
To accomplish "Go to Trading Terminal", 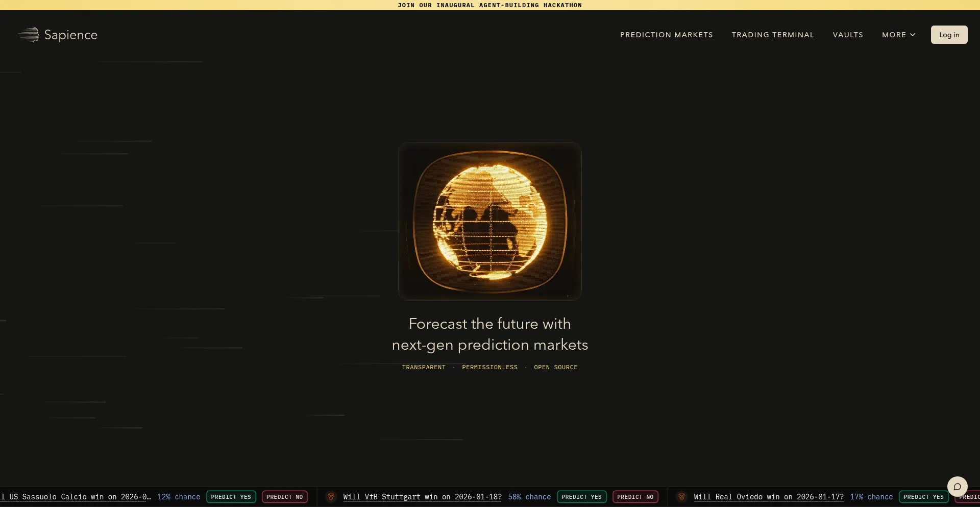I will tap(772, 35).
